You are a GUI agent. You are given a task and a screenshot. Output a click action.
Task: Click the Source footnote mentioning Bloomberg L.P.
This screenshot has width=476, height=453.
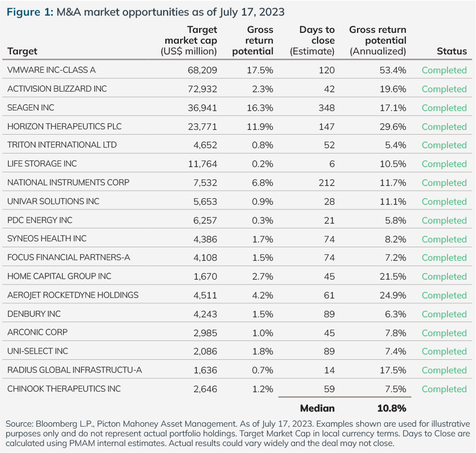click(x=237, y=433)
